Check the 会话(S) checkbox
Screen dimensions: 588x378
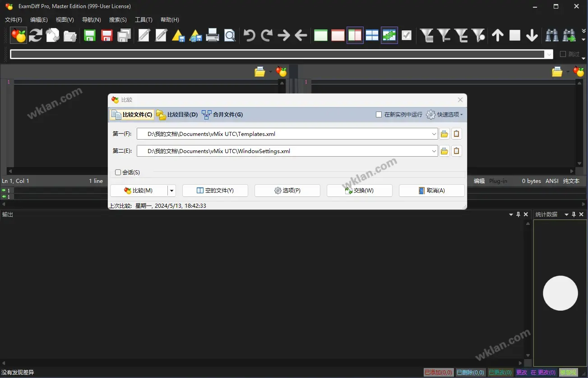(x=118, y=172)
